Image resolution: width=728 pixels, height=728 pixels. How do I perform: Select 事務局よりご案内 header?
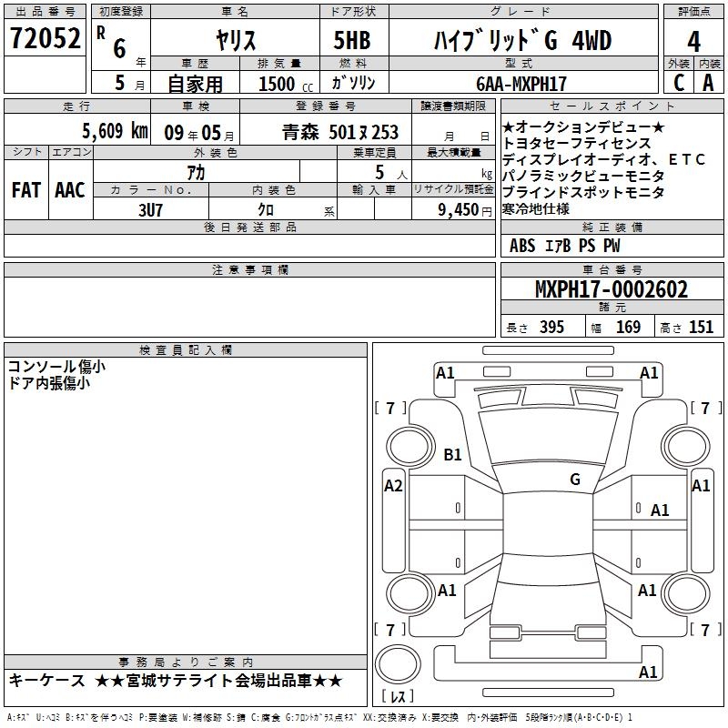[186, 662]
